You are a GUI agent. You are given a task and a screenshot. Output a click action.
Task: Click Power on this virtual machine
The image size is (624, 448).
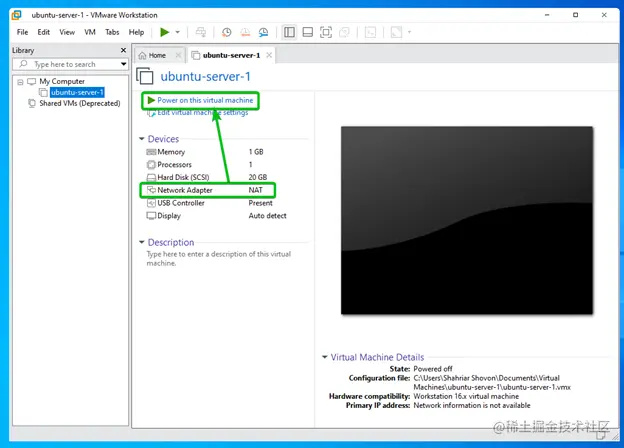[205, 100]
